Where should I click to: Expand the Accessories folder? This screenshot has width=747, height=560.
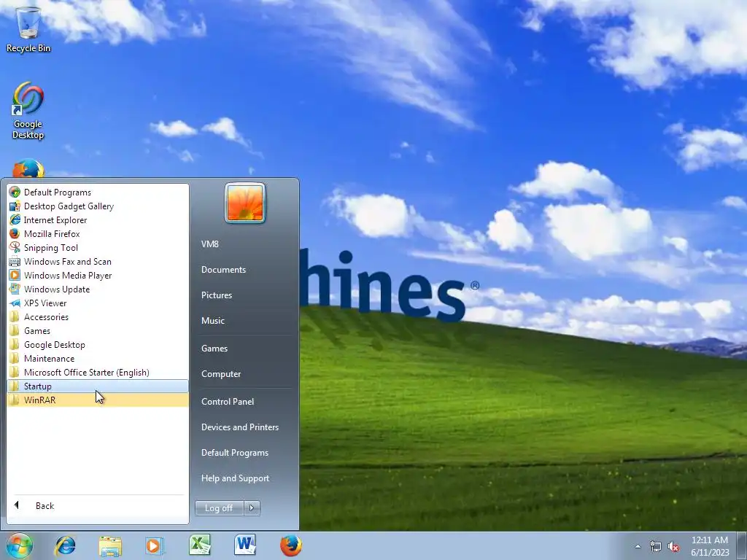(98, 317)
